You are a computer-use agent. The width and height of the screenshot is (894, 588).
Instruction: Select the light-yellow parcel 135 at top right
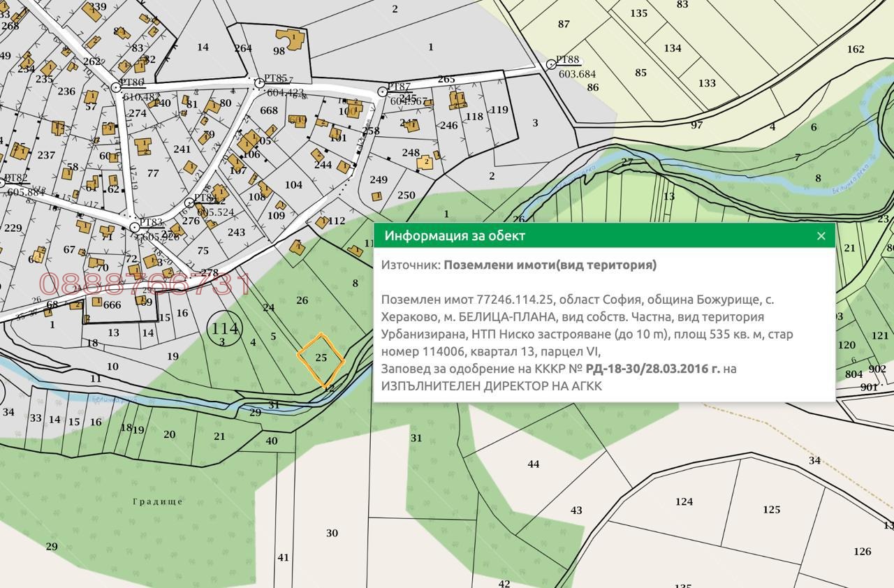639,13
